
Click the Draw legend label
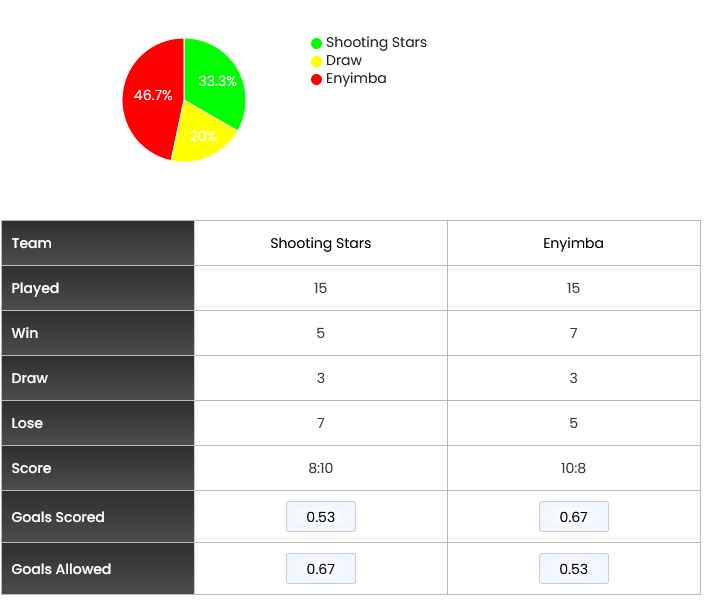point(344,61)
